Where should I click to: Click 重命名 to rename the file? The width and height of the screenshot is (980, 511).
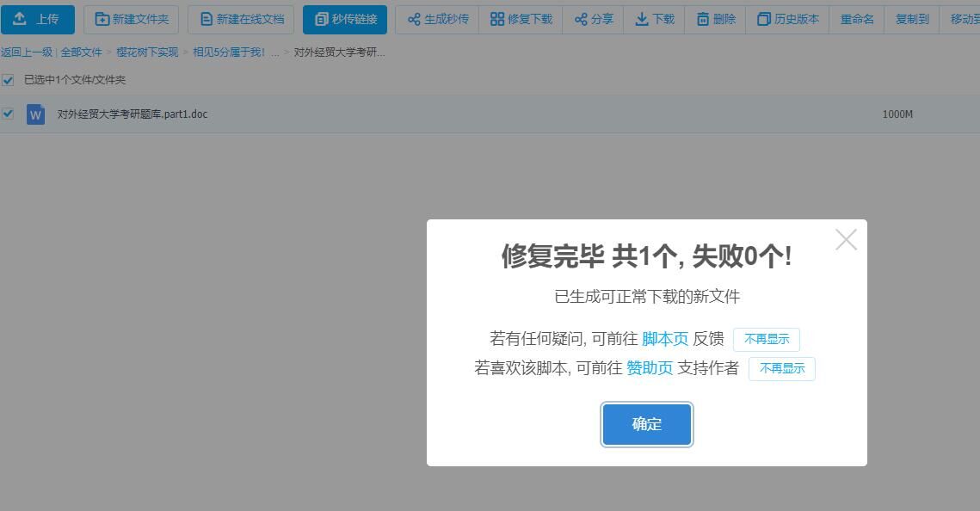(857, 19)
